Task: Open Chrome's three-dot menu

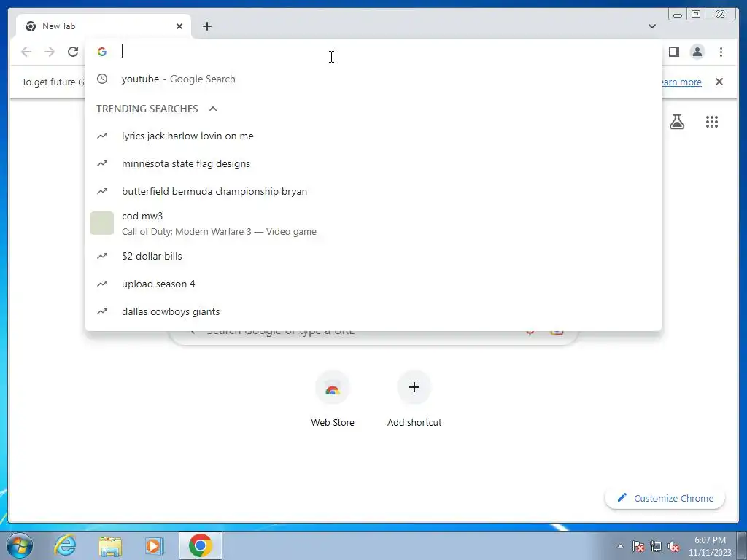Action: tap(721, 52)
